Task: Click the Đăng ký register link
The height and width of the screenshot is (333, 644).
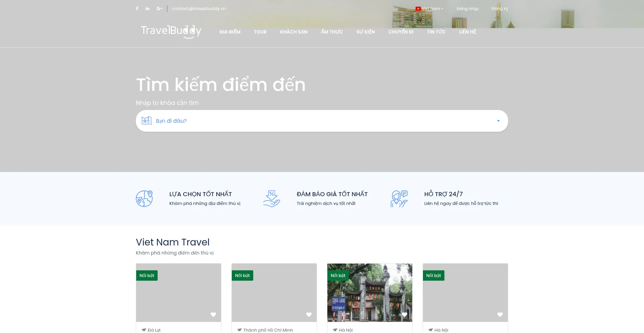Action: point(500,9)
